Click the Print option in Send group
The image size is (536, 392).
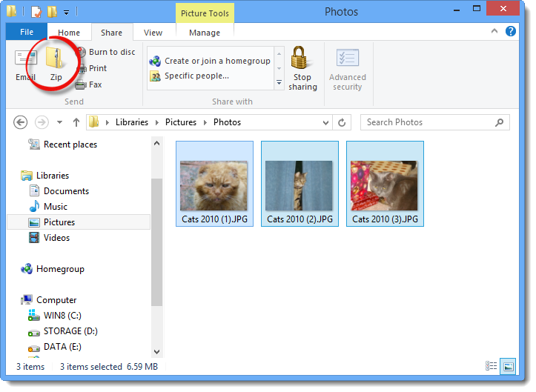coord(92,68)
